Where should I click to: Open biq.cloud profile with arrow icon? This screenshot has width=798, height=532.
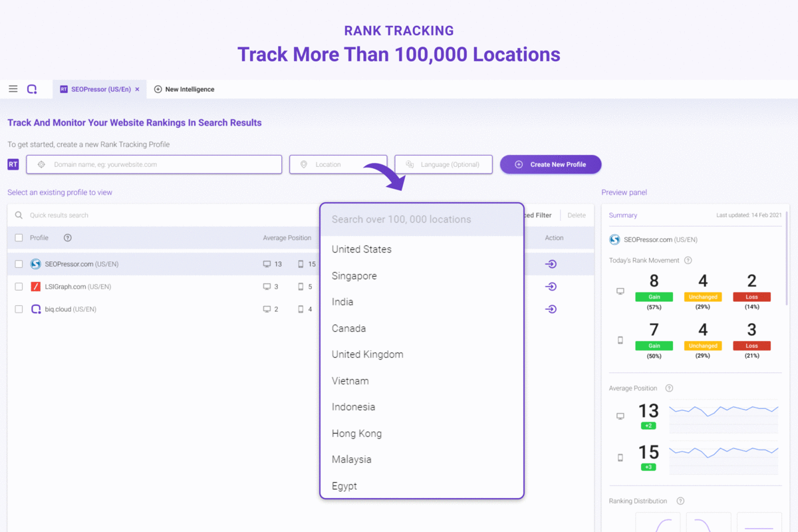[551, 309]
